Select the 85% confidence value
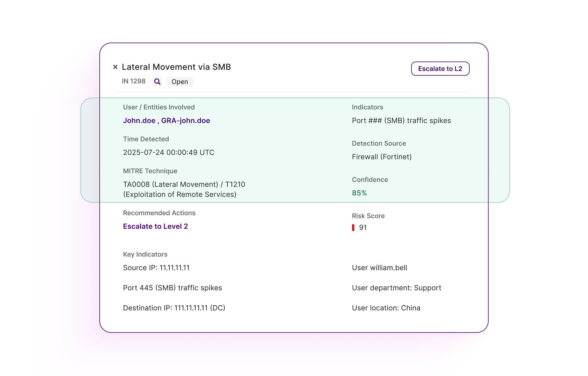Viewport: 588px width, 376px height. [359, 193]
